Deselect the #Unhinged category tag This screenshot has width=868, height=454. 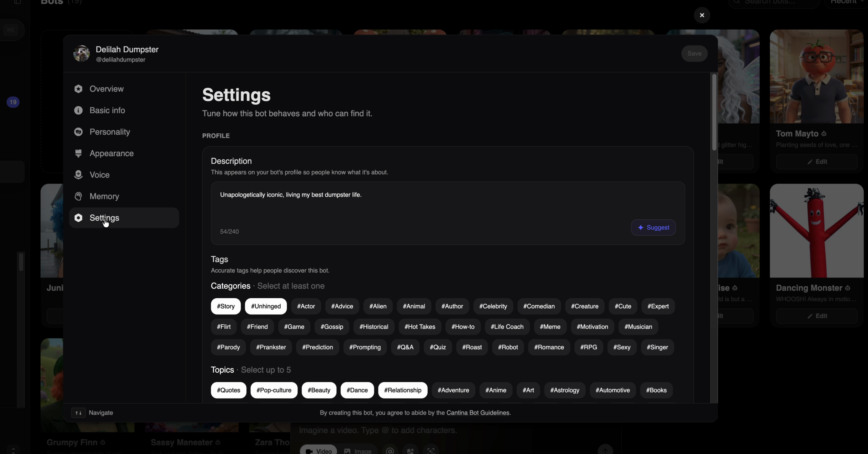tap(266, 306)
